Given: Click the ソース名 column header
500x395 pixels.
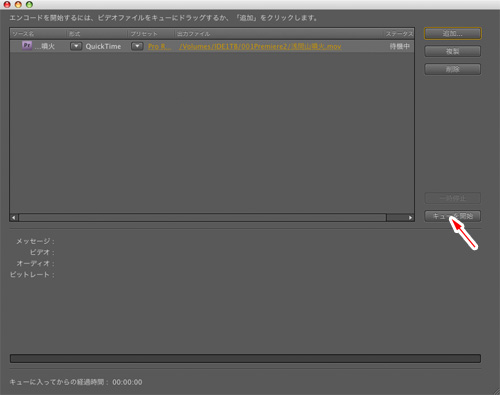Looking at the screenshot, I should 23,34.
